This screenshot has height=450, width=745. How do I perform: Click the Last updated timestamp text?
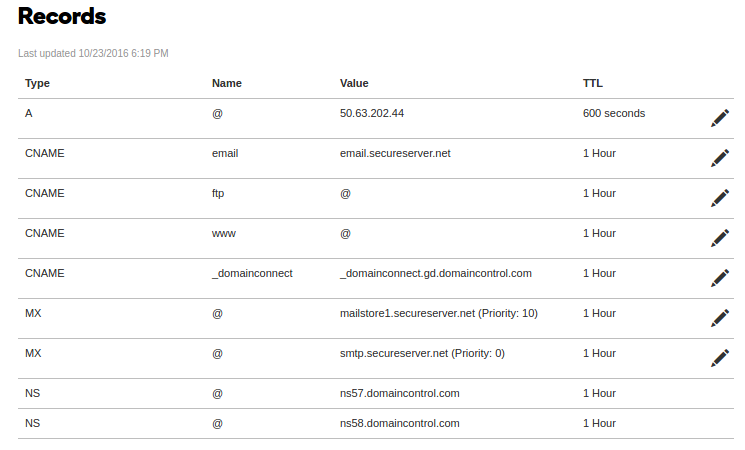(x=93, y=53)
